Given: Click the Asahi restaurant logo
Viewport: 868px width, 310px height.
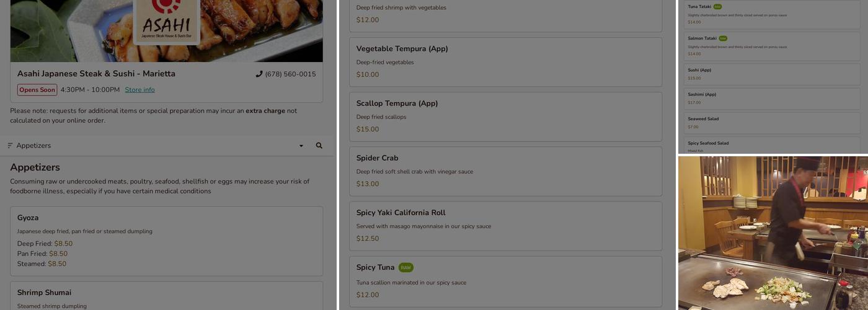Looking at the screenshot, I should (166, 20).
